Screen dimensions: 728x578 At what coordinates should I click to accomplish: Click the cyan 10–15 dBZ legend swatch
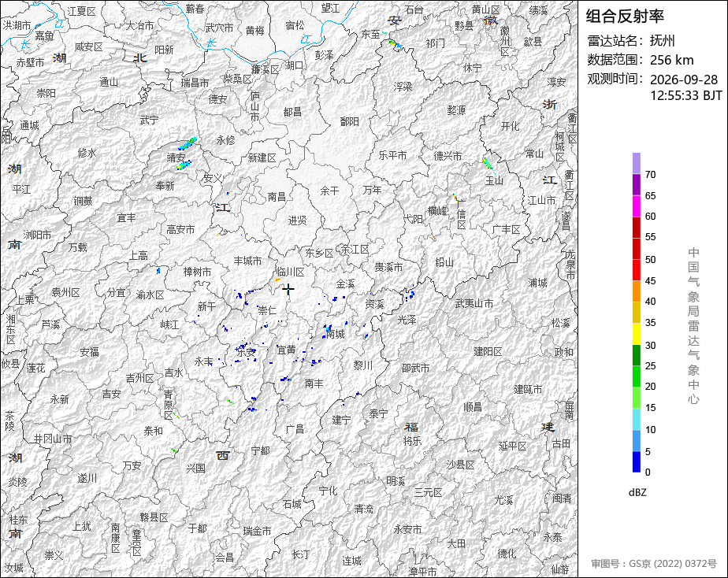(x=636, y=420)
